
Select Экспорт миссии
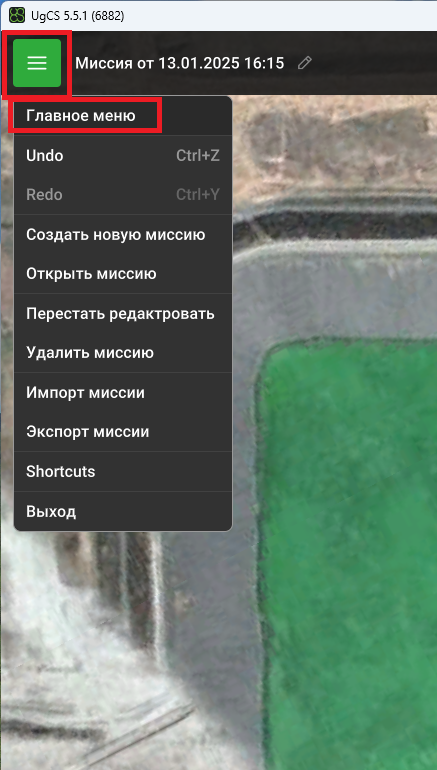click(x=123, y=432)
